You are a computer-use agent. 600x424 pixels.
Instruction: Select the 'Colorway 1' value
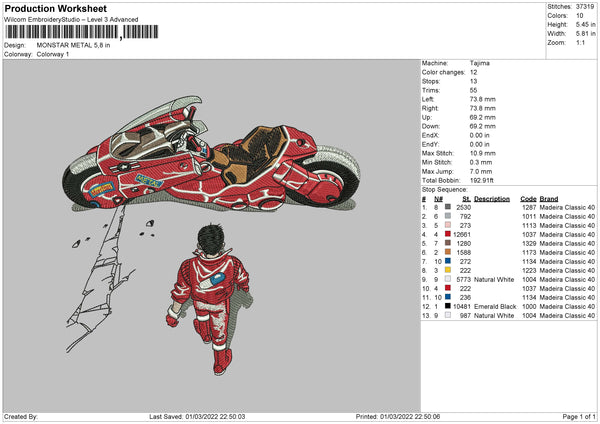pyautogui.click(x=53, y=54)
